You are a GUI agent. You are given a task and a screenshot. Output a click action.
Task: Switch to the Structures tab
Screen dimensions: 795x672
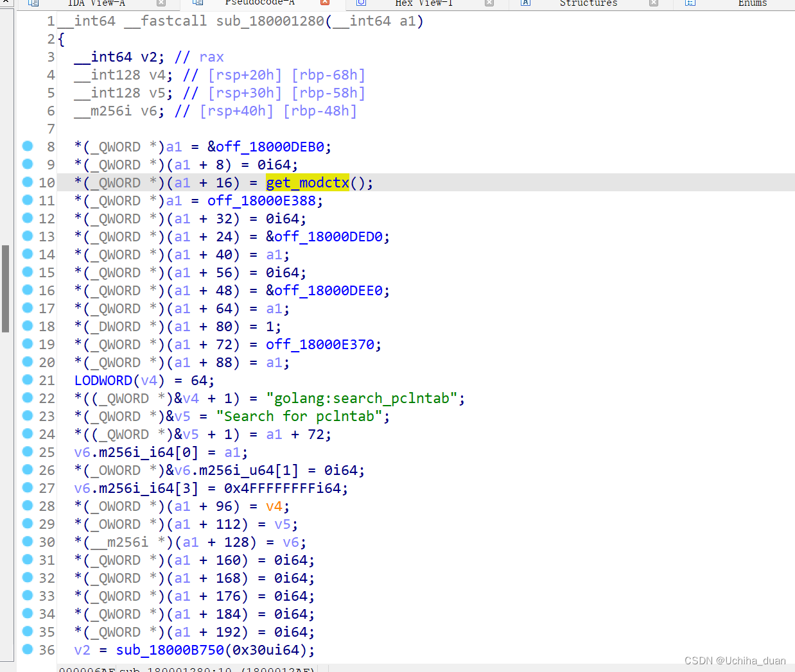[x=588, y=4]
